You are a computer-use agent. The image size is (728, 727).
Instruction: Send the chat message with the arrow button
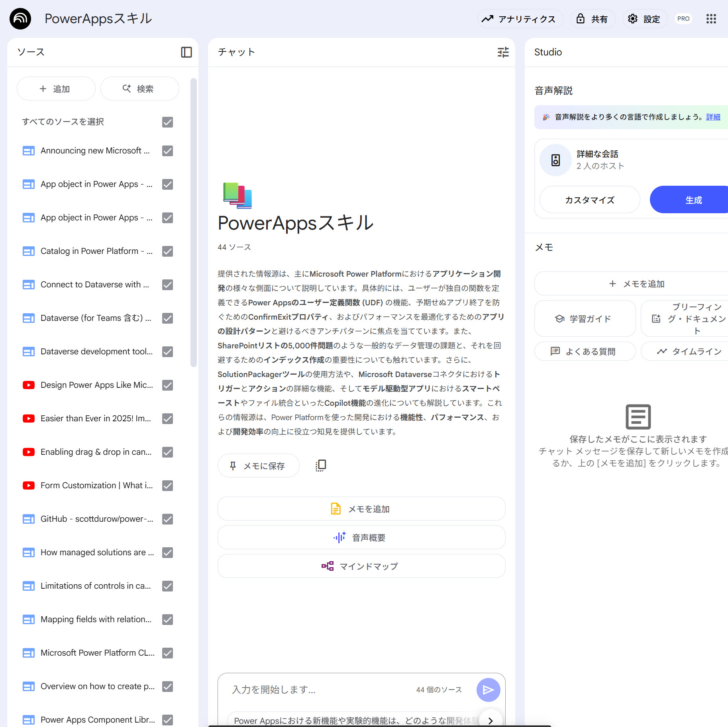click(488, 690)
